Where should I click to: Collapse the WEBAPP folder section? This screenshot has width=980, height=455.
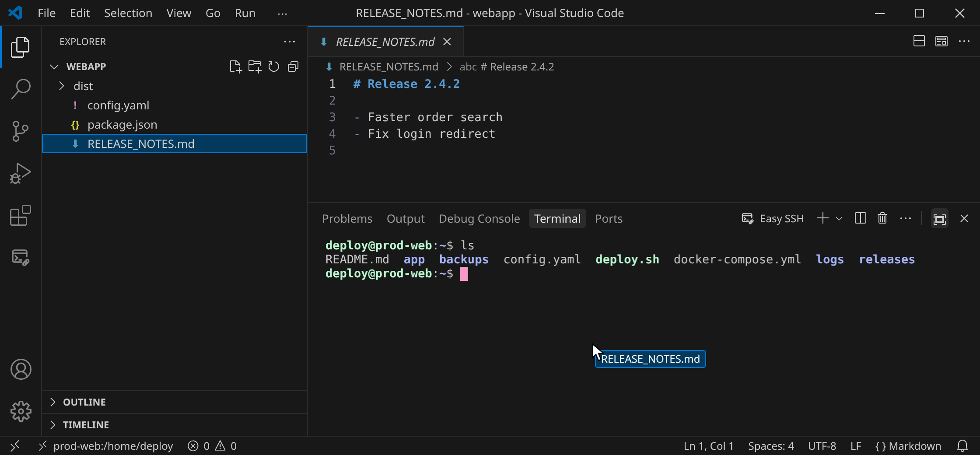(x=54, y=66)
